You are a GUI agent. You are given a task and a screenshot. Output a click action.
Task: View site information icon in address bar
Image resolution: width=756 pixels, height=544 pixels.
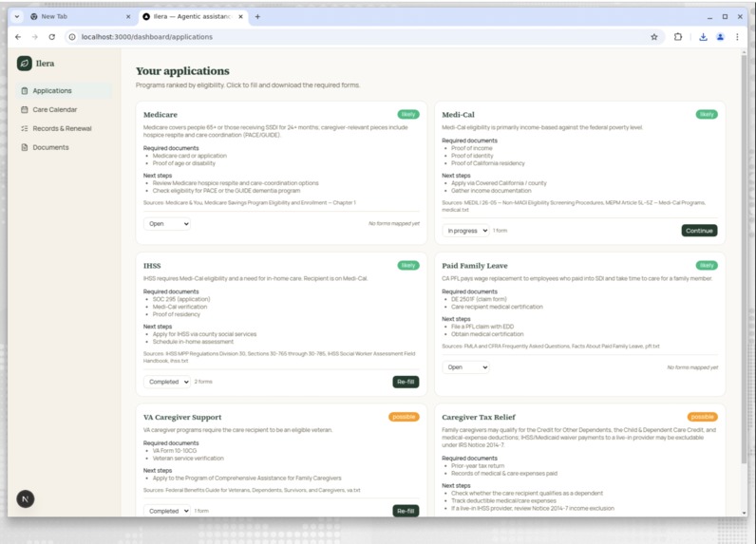pyautogui.click(x=72, y=37)
